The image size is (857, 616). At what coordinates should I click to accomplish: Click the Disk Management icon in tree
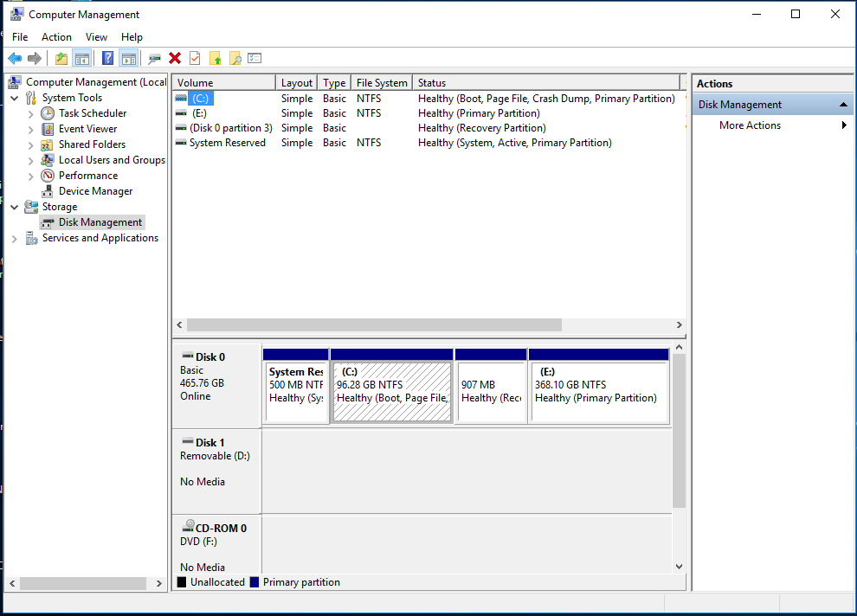[48, 222]
